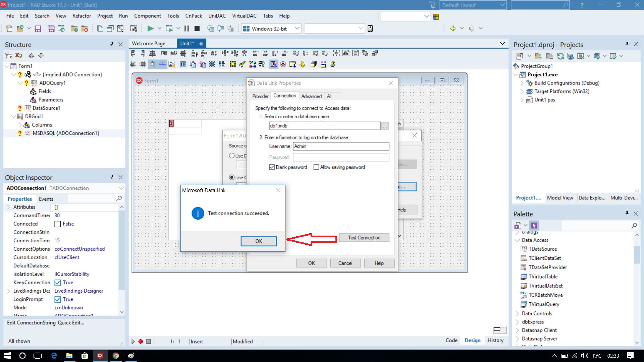644x362 pixels.
Task: Check the Allow saving password checkbox
Action: [316, 167]
